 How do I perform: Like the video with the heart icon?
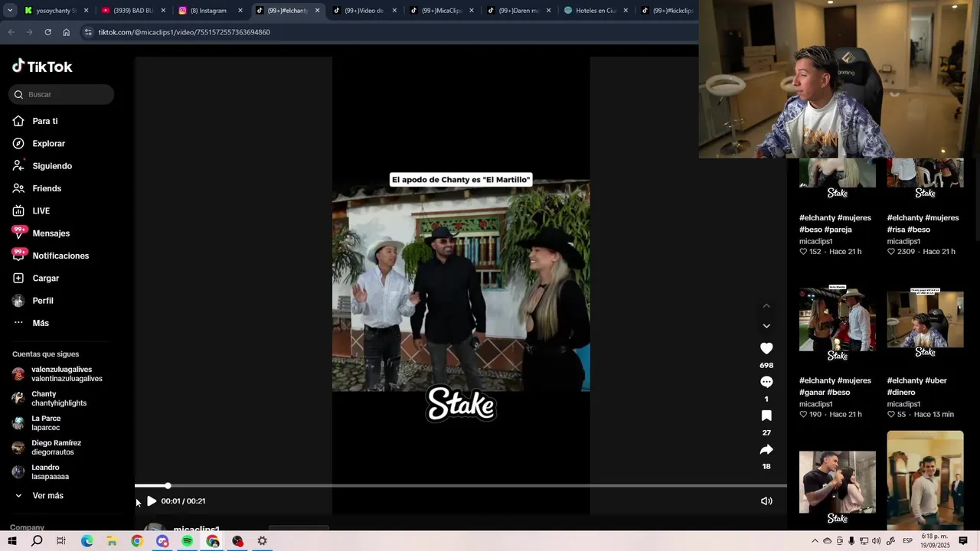[x=766, y=348]
